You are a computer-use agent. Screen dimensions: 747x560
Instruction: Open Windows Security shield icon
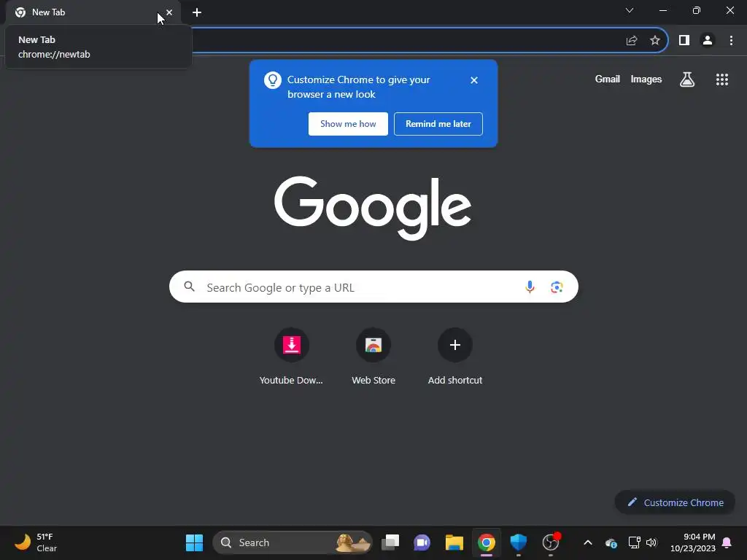(x=519, y=542)
